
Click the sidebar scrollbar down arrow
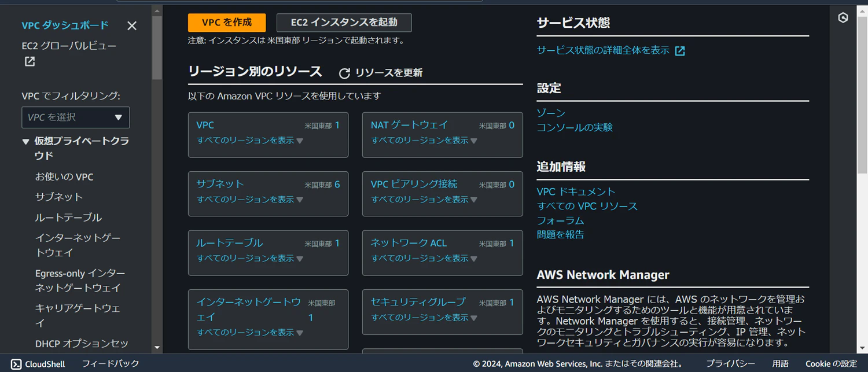tap(157, 348)
